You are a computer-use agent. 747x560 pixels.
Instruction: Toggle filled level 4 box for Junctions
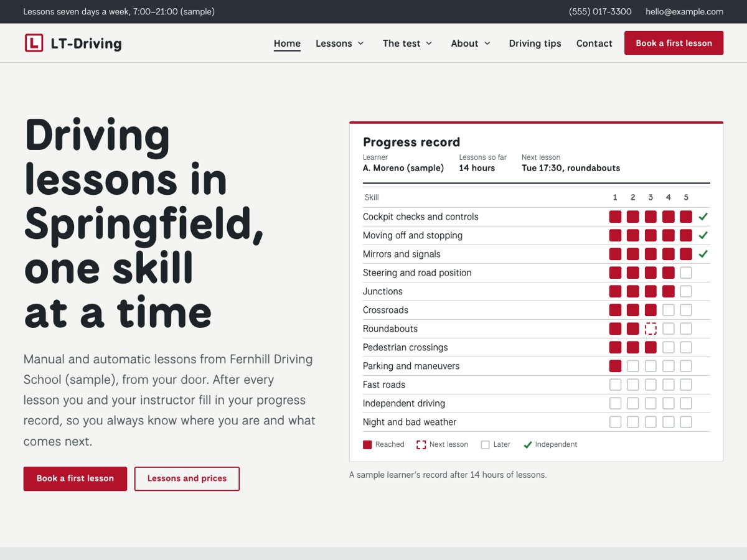[x=669, y=291]
